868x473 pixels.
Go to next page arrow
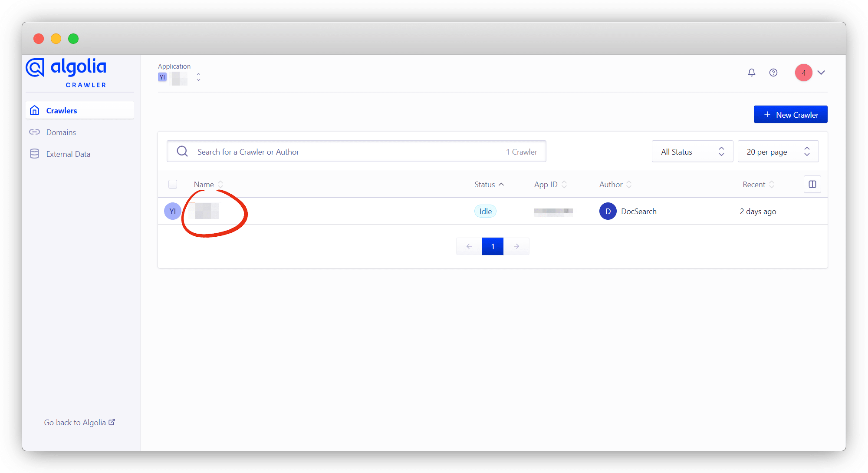(516, 246)
